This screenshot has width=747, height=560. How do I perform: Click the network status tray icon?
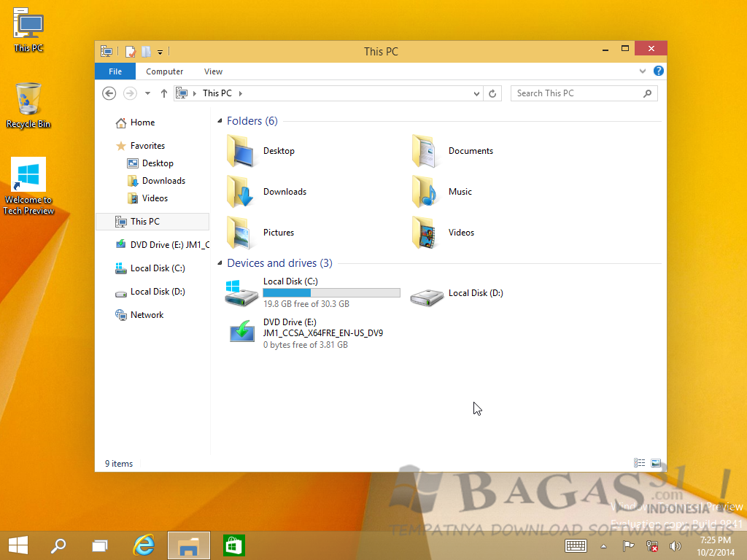pos(651,546)
